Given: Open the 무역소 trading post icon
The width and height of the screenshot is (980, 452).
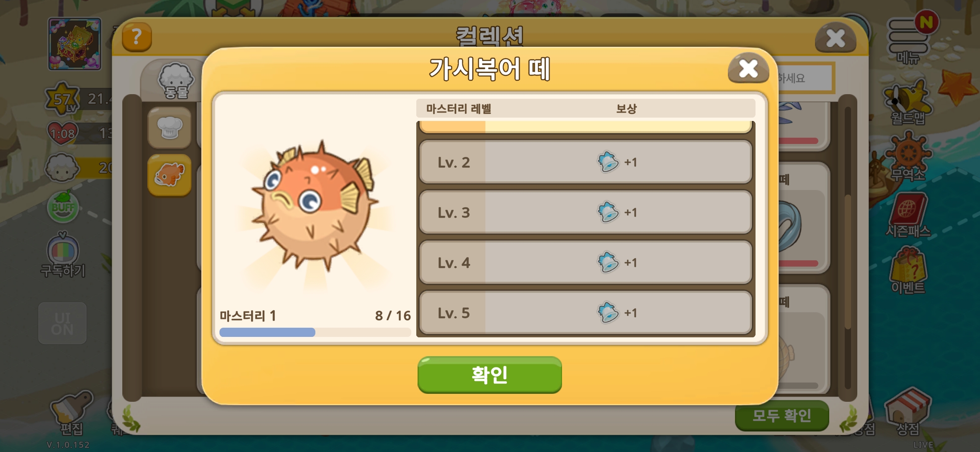Looking at the screenshot, I should [908, 157].
